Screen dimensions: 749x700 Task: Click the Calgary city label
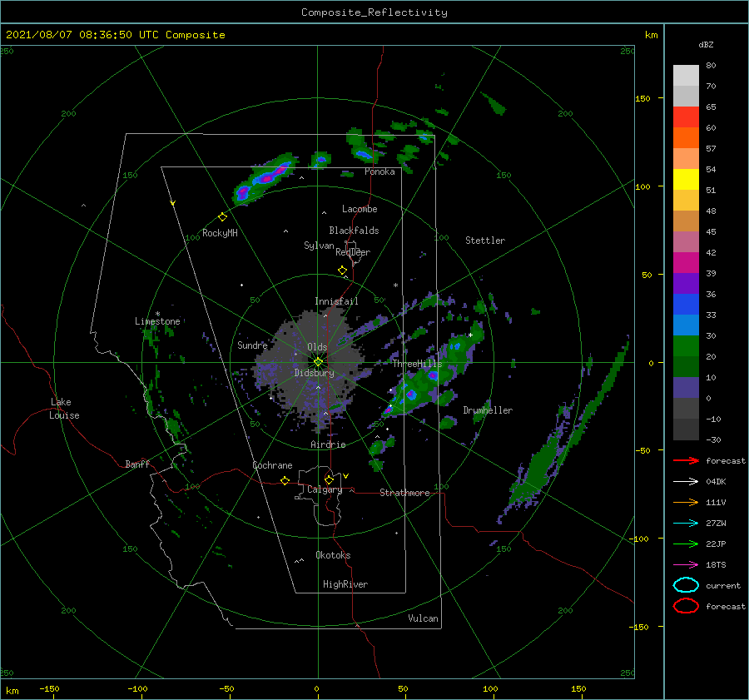point(325,489)
